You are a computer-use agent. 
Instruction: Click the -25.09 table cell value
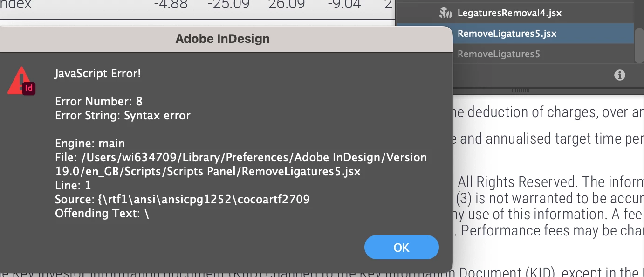coord(229,5)
